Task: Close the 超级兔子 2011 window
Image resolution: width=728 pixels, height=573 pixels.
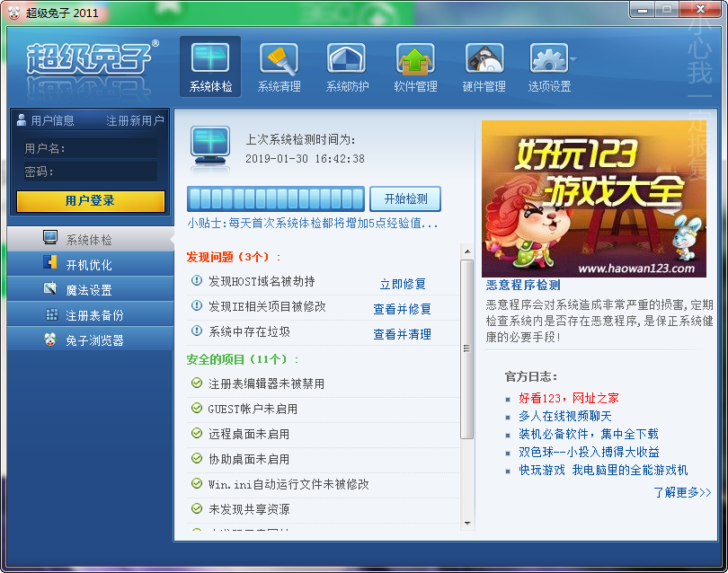Action: (701, 10)
